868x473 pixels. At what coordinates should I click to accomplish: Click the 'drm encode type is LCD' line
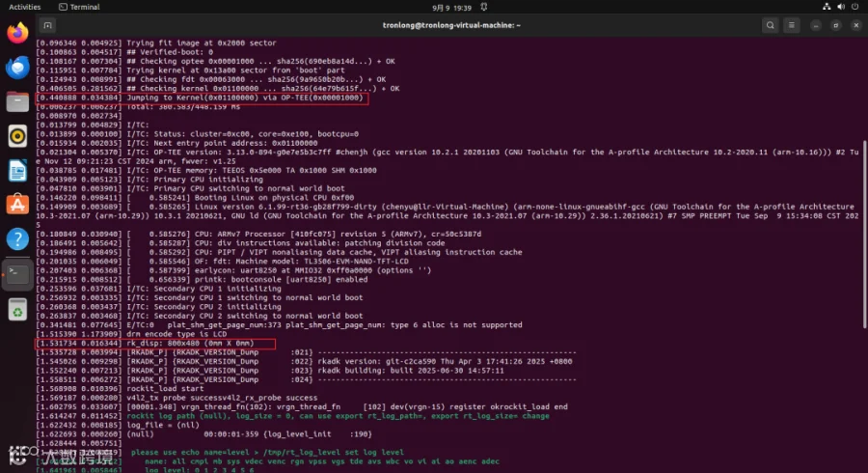(132, 334)
